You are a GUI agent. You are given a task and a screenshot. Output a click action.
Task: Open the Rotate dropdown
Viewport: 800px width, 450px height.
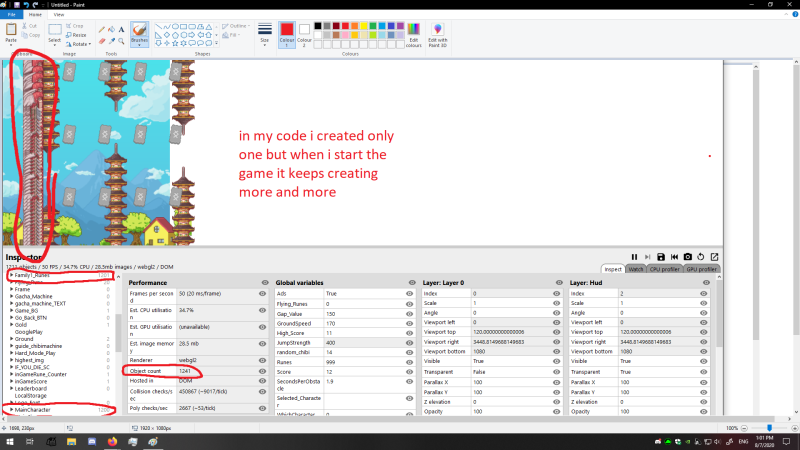[79, 44]
